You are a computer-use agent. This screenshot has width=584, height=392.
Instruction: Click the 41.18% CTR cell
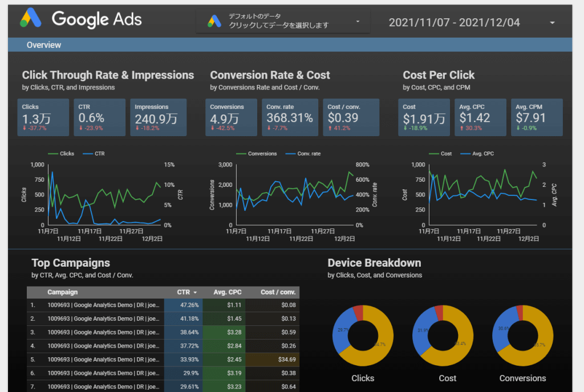click(x=183, y=318)
